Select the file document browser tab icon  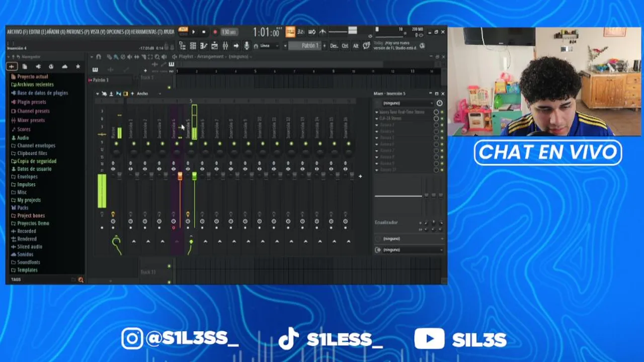click(x=25, y=66)
